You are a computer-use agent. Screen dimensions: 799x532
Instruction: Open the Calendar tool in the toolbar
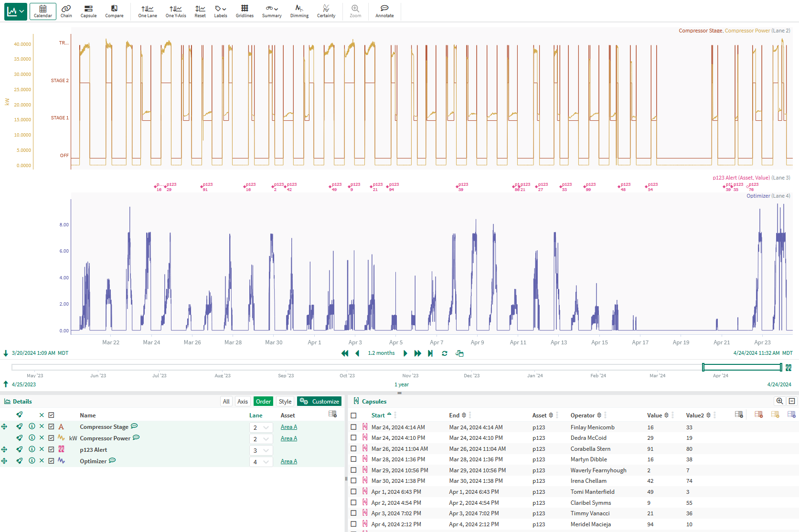coord(43,11)
